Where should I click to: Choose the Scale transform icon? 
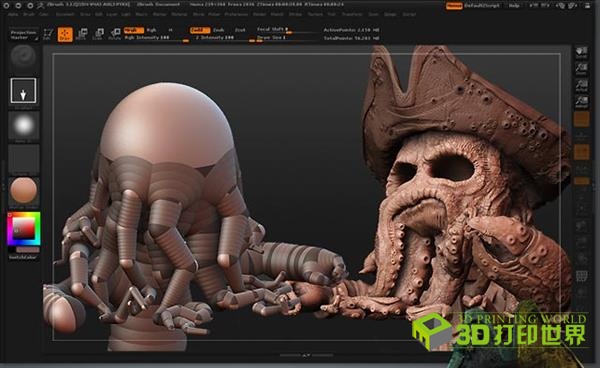coord(98,34)
